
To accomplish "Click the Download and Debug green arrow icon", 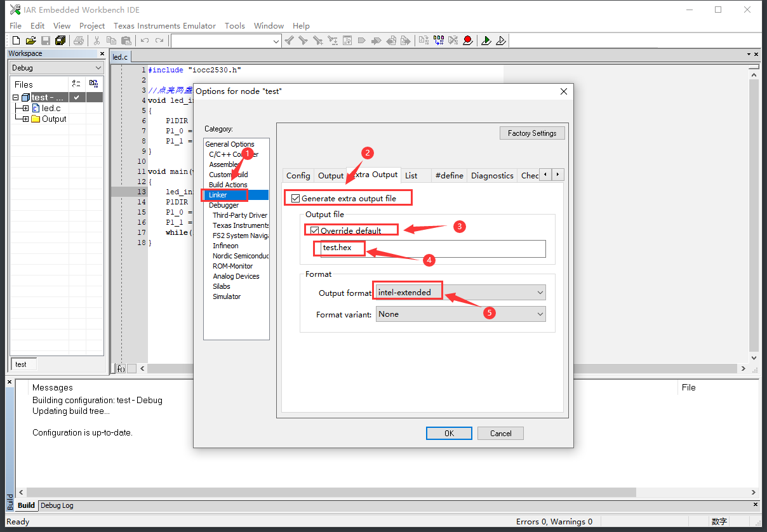I will click(x=486, y=41).
